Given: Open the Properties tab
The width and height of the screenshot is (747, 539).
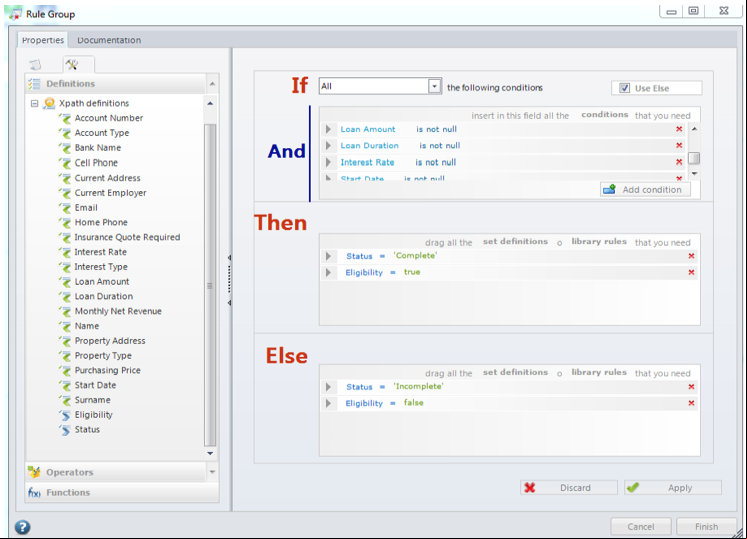Looking at the screenshot, I should [43, 40].
